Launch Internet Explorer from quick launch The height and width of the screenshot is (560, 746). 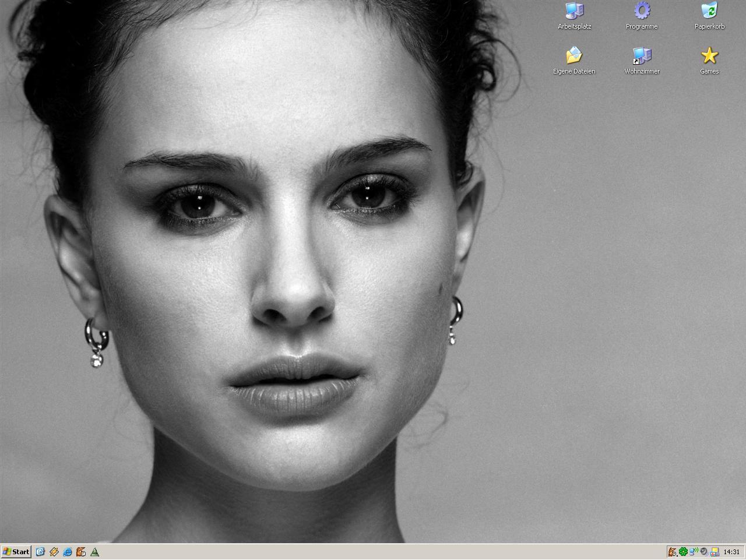(68, 552)
